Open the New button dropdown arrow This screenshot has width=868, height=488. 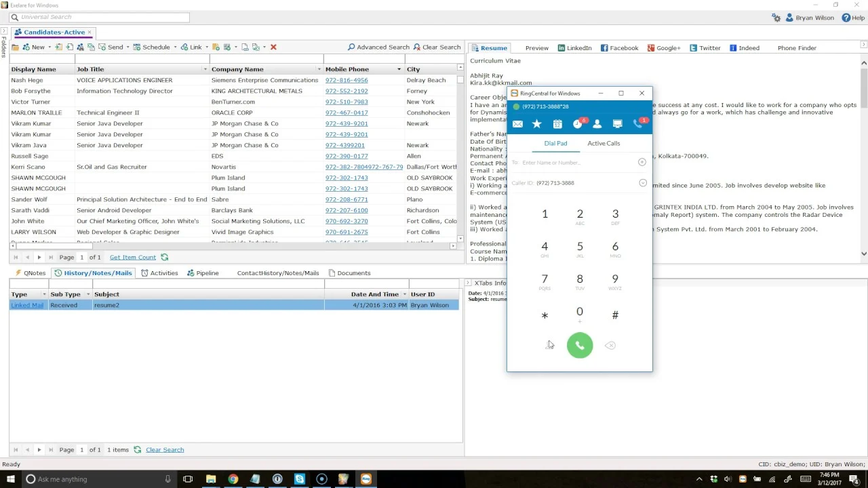click(50, 47)
